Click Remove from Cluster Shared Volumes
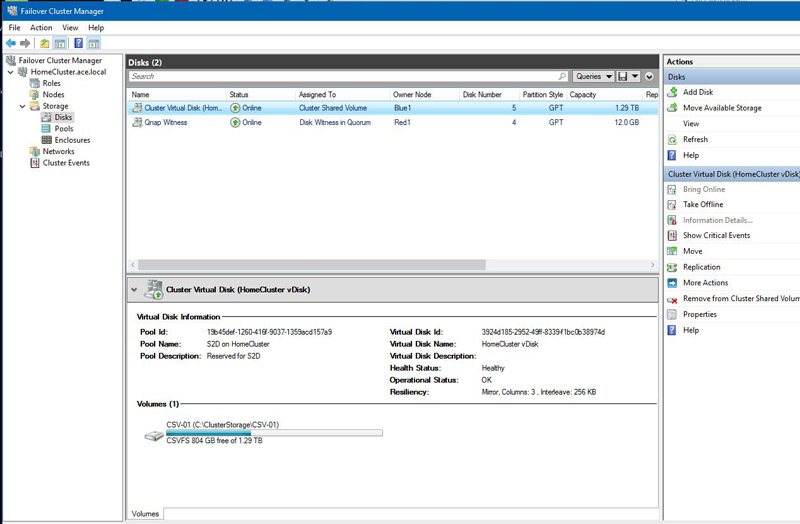 [x=740, y=298]
